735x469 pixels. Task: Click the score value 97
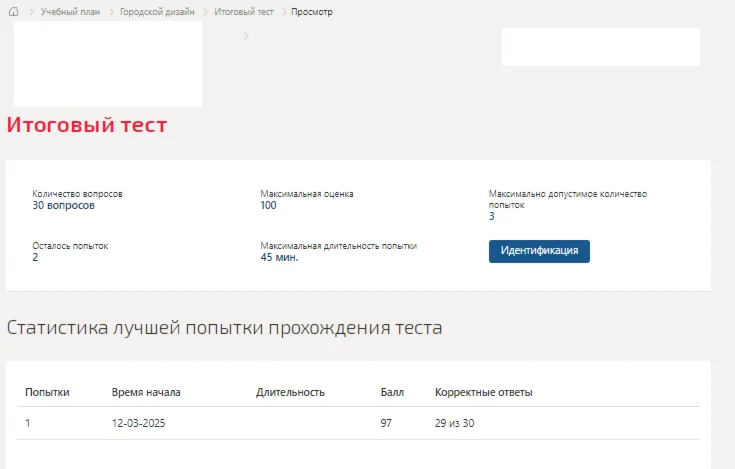click(386, 424)
